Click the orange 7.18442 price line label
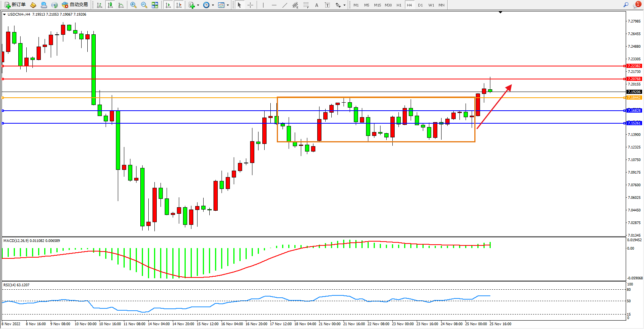 634,98
